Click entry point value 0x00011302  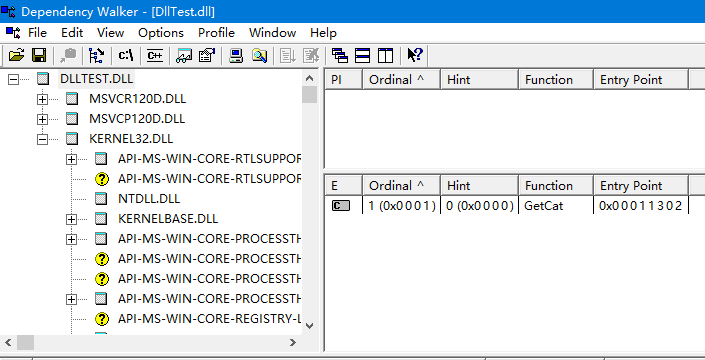(641, 206)
